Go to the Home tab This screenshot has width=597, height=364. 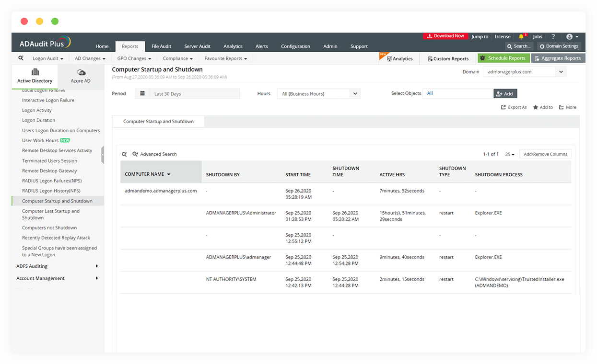pyautogui.click(x=102, y=46)
